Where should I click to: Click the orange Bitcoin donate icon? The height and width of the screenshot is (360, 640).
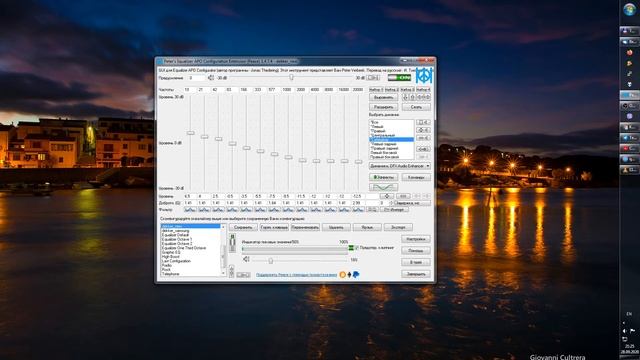[343, 275]
